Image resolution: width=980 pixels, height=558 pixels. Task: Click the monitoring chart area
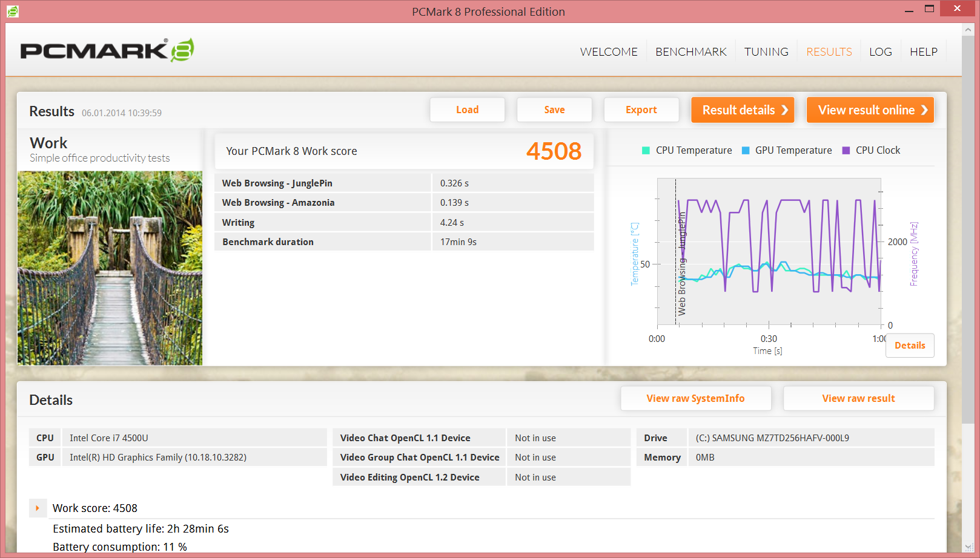(769, 251)
